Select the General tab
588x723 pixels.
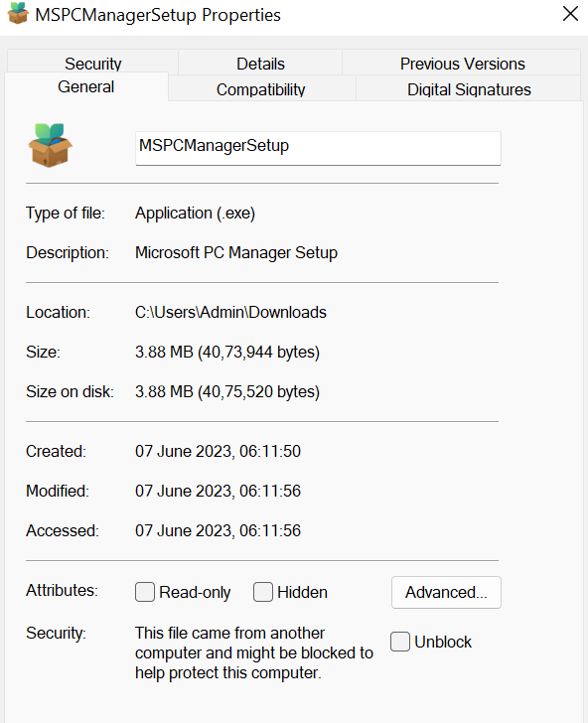point(86,86)
